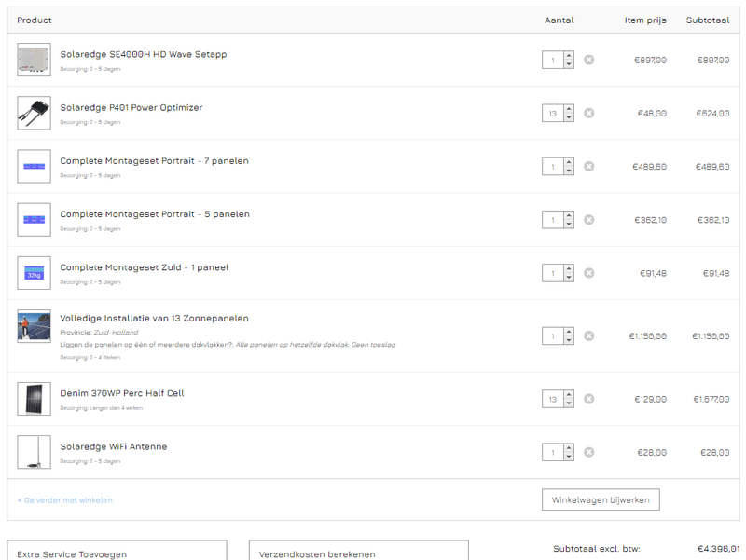Remove Complete Montageset Zuid 1 paneel

[588, 273]
